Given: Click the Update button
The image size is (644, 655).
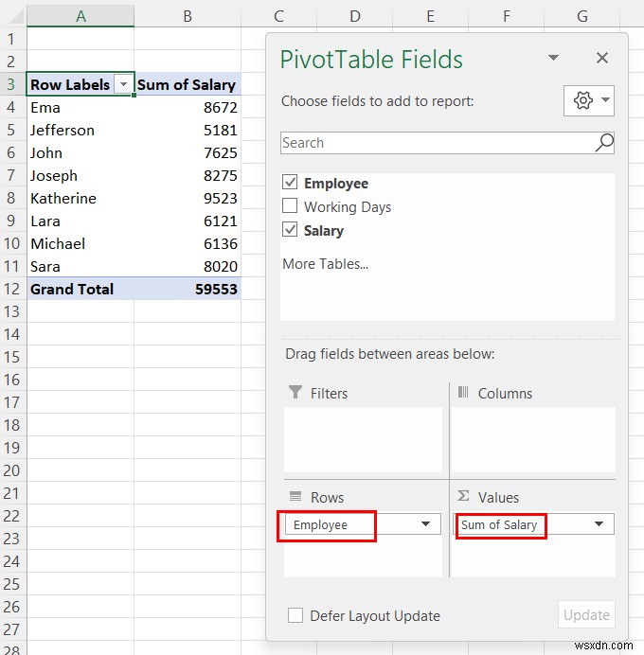Looking at the screenshot, I should pos(586,615).
